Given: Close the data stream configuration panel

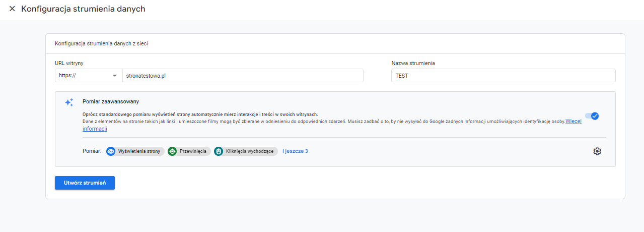Looking at the screenshot, I should [x=12, y=9].
